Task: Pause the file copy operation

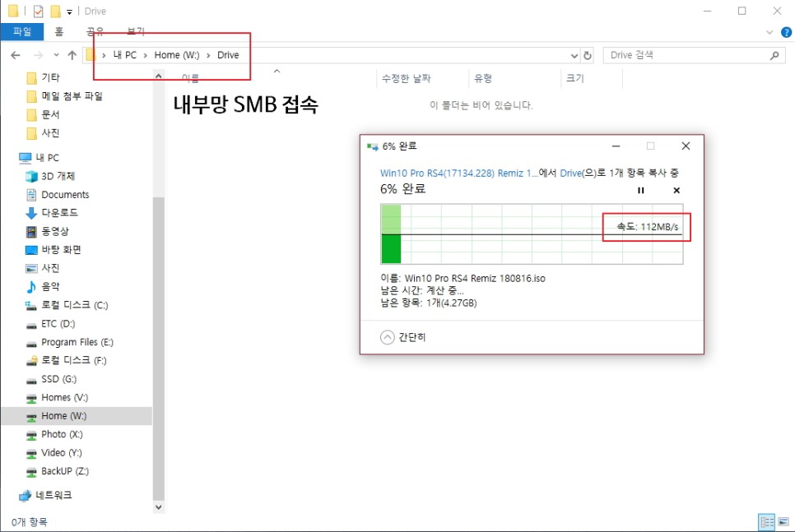Action: point(641,191)
